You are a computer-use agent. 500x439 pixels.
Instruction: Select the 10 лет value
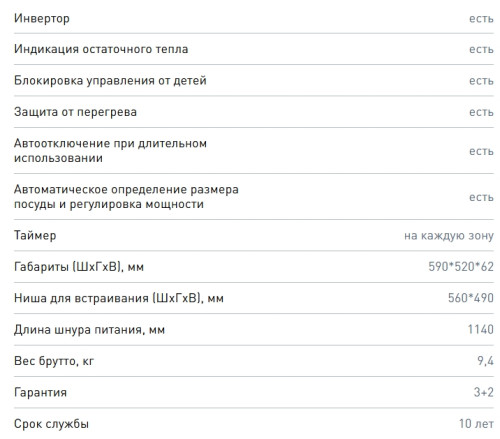(476, 424)
